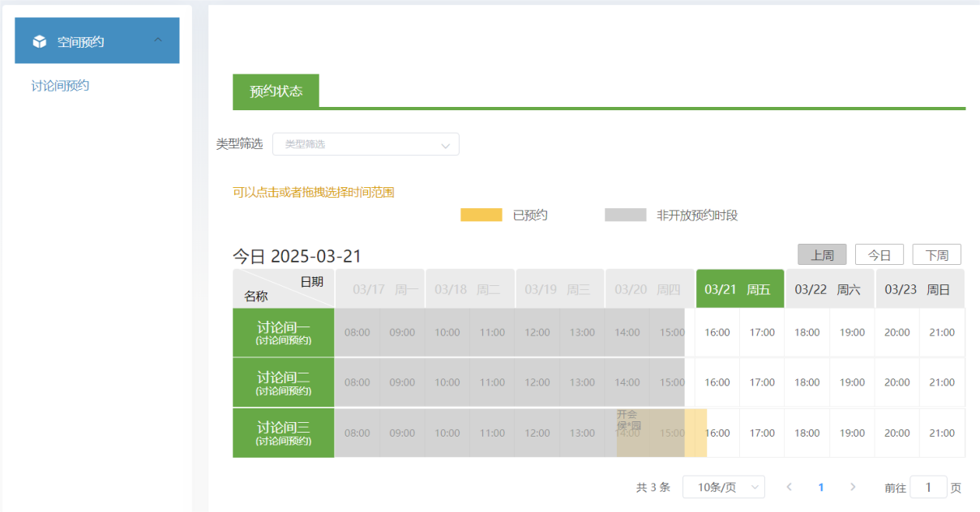Select the 03/21 周五 date header
This screenshot has width=980, height=512.
(x=739, y=289)
